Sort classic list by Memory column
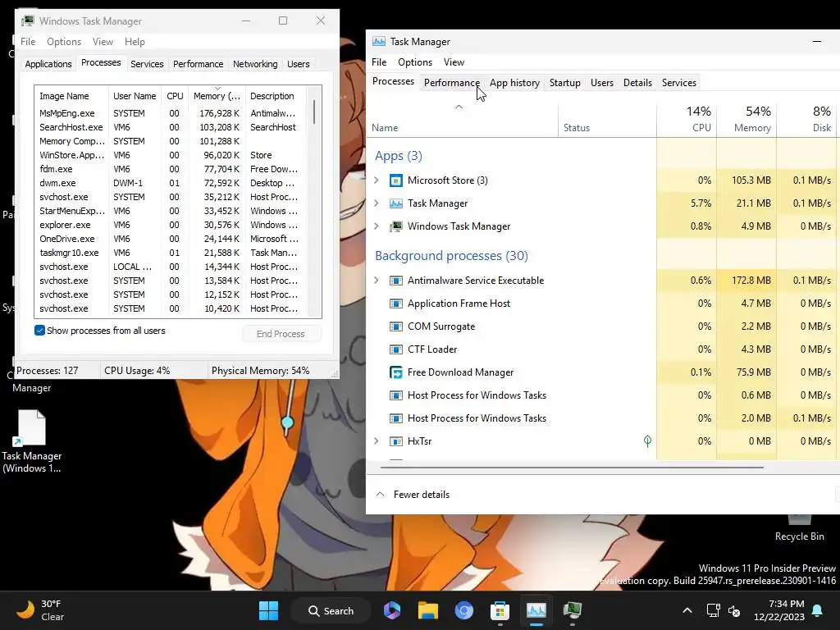The width and height of the screenshot is (840, 630). (x=217, y=96)
